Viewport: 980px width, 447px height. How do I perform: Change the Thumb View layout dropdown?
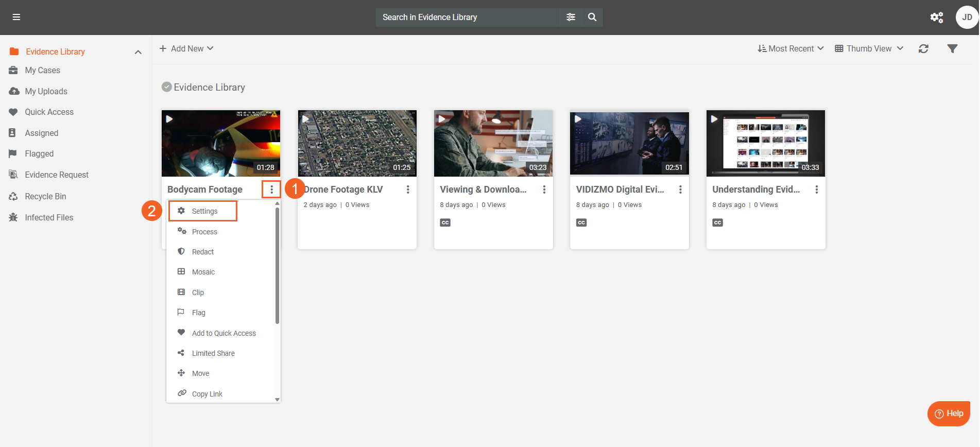(869, 48)
